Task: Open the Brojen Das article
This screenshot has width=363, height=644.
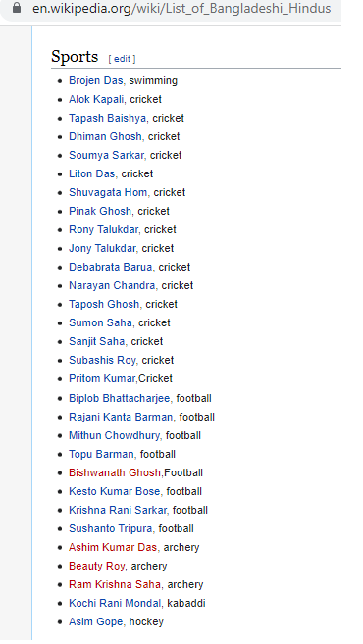Action: [x=95, y=81]
